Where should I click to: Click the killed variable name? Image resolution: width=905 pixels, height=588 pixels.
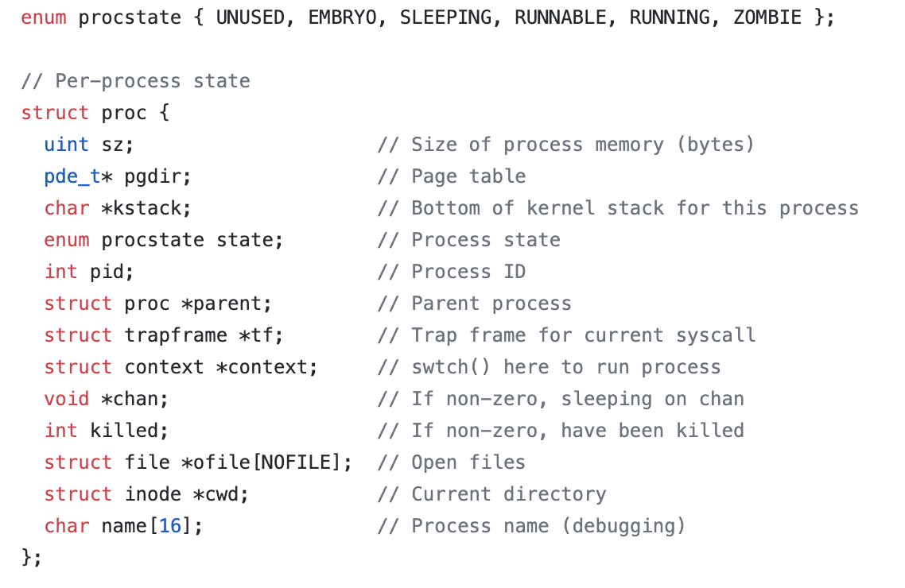click(x=141, y=431)
